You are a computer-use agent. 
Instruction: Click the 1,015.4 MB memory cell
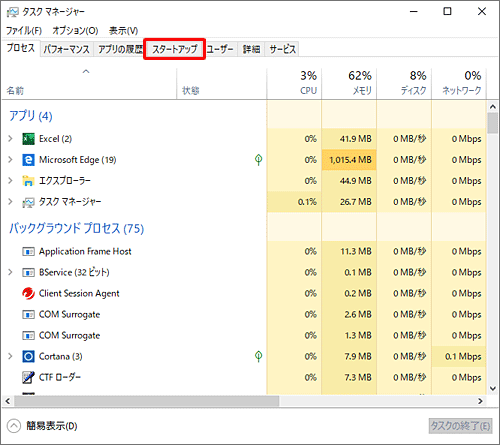click(x=349, y=160)
